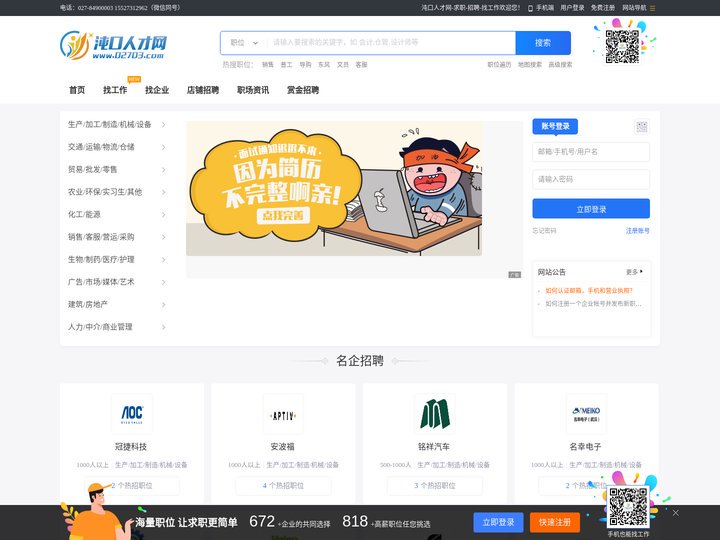Click orange 快速注册 button
This screenshot has height=540, width=720.
(555, 522)
